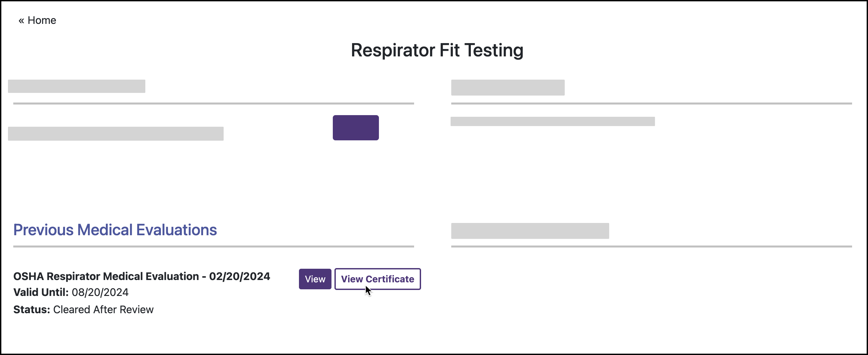868x355 pixels.
Task: Select the 02/20/2024 date in evaluation title
Action: (x=240, y=276)
